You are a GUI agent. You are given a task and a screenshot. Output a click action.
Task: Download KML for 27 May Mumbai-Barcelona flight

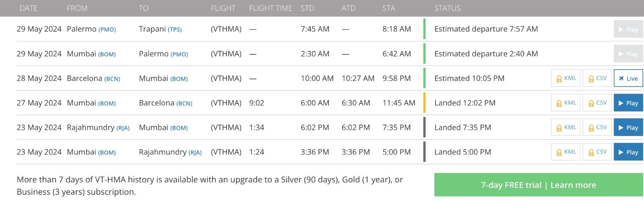coord(566,103)
